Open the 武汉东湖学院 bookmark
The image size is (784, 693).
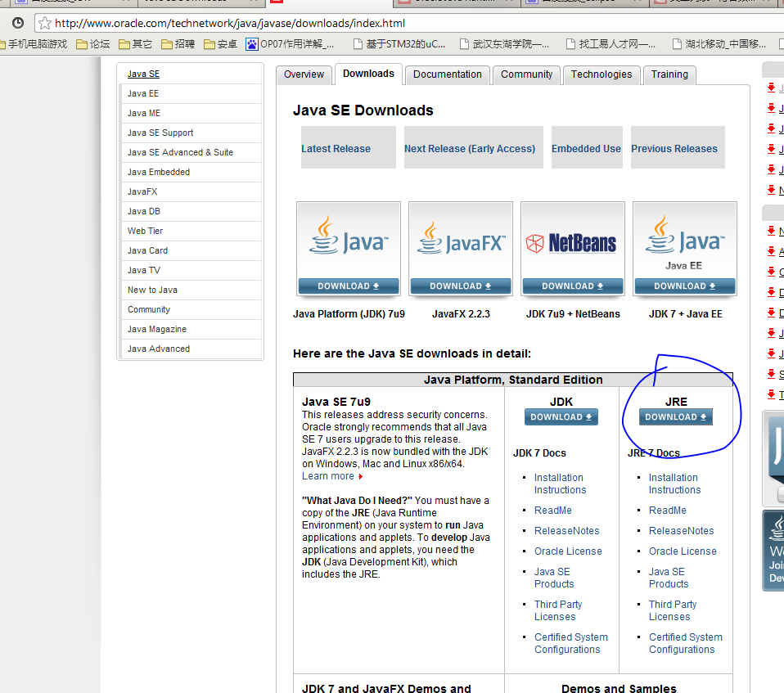[x=504, y=44]
